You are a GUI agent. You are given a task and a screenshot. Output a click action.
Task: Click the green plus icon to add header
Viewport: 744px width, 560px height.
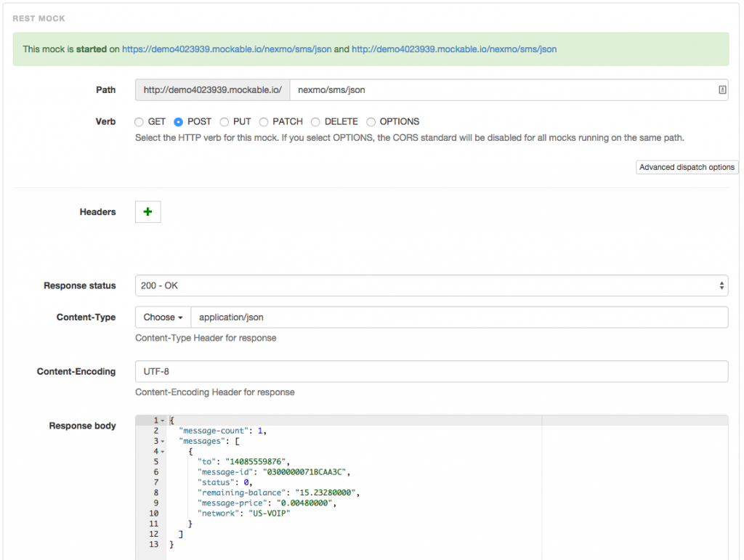[147, 212]
